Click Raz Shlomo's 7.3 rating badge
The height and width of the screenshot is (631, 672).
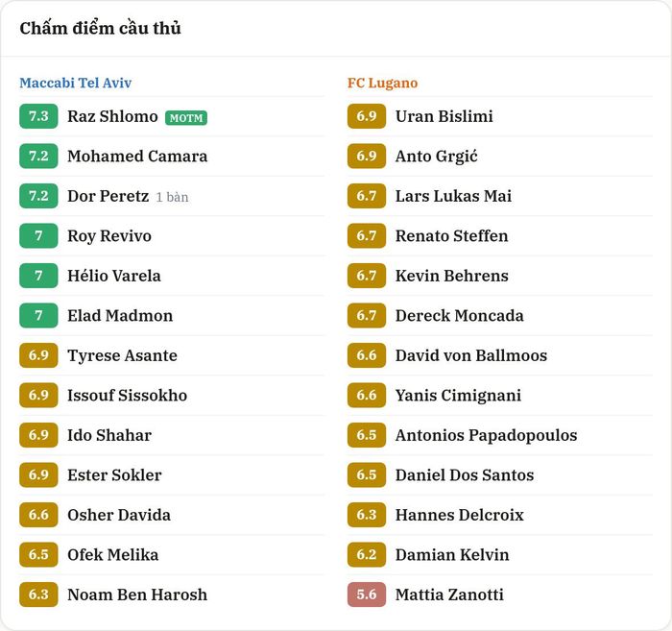(x=38, y=116)
